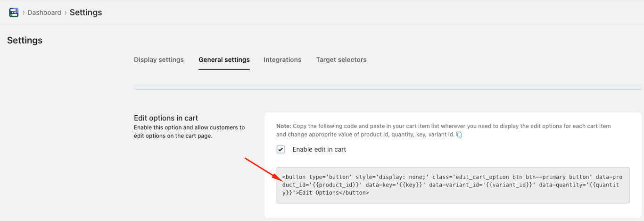
Task: Click the breadcrumb chevron before Settings
Action: (66, 13)
